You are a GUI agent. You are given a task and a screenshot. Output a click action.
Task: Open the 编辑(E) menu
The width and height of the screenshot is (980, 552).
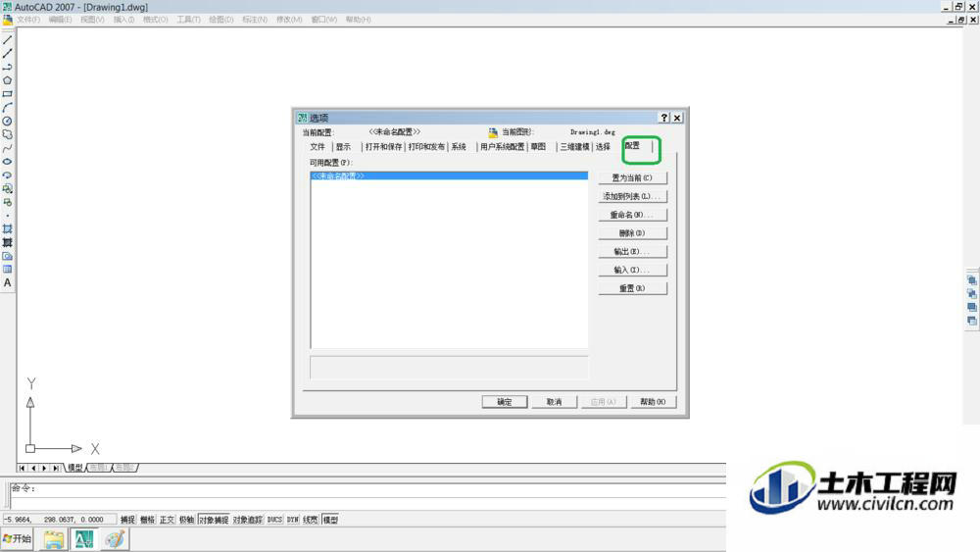60,20
